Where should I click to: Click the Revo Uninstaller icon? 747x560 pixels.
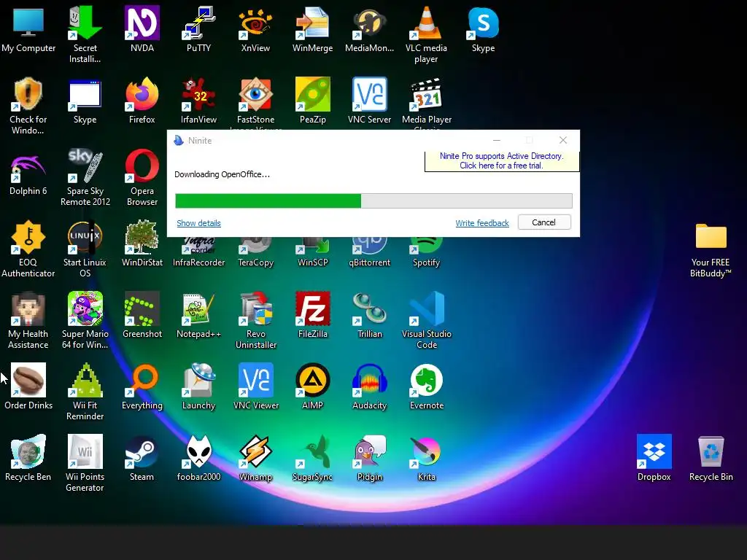tap(255, 308)
